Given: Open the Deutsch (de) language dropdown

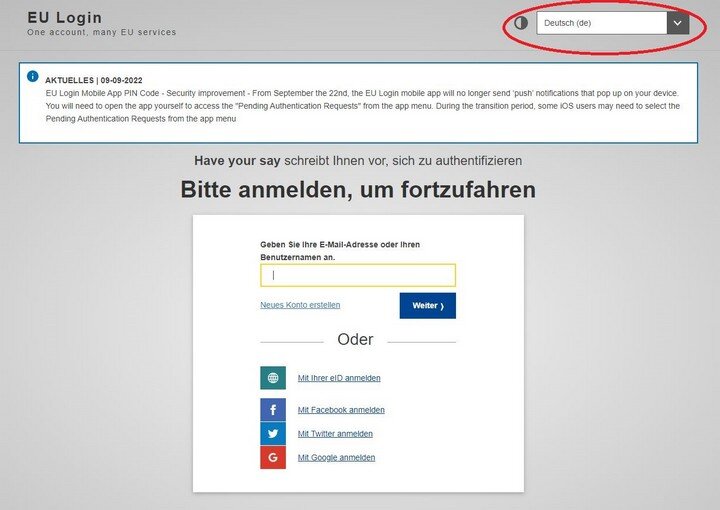Looking at the screenshot, I should click(601, 23).
